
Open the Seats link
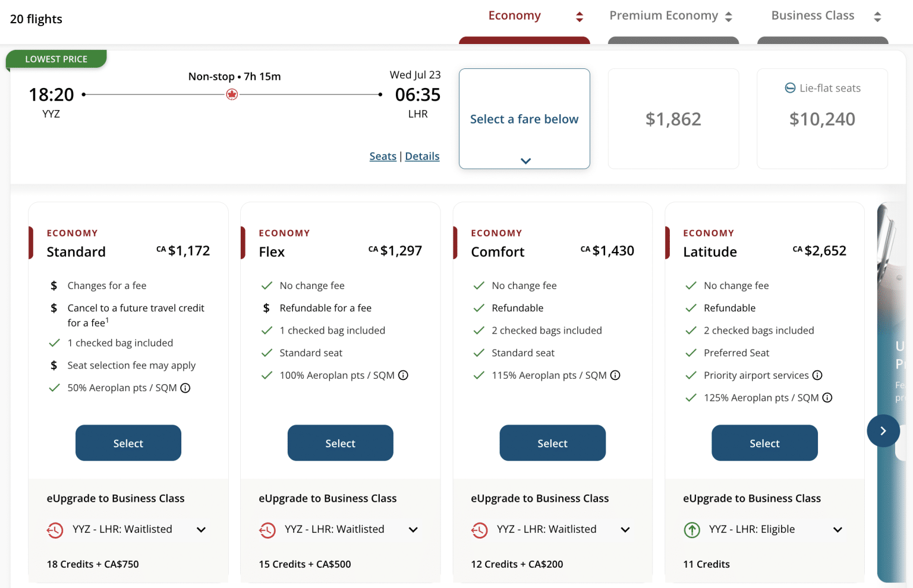[x=383, y=156]
